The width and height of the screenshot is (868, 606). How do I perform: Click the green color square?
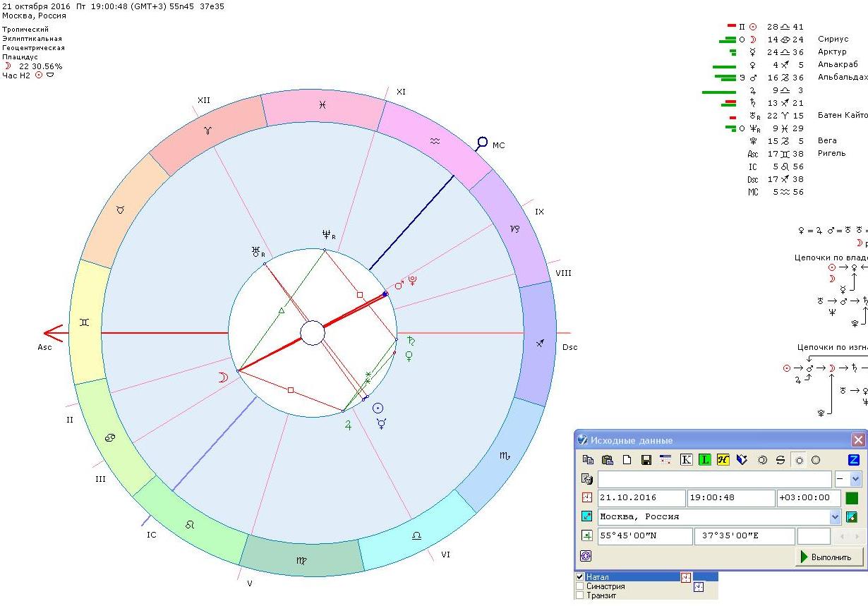click(852, 498)
